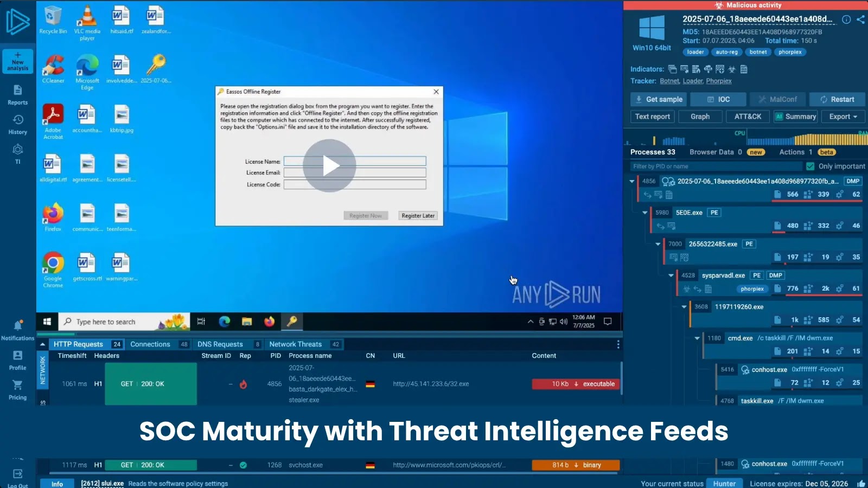This screenshot has width=868, height=488.
Task: Click the taskbar search box
Action: (x=124, y=322)
